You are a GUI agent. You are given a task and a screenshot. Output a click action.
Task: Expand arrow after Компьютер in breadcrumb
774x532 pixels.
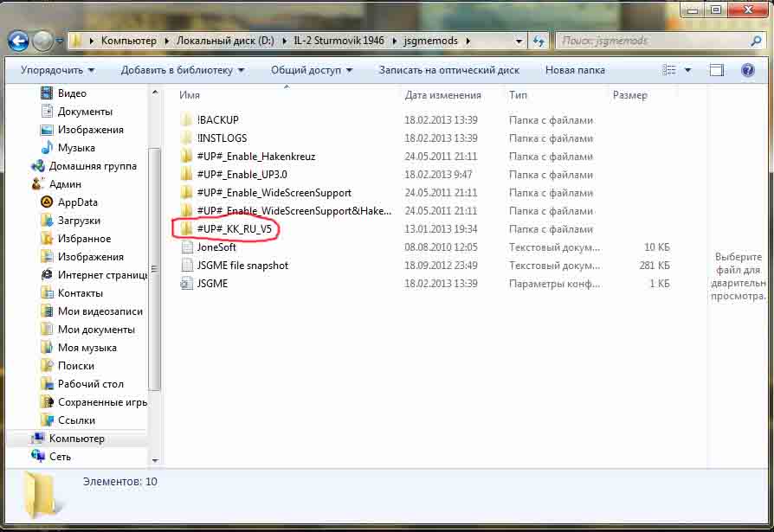(166, 41)
